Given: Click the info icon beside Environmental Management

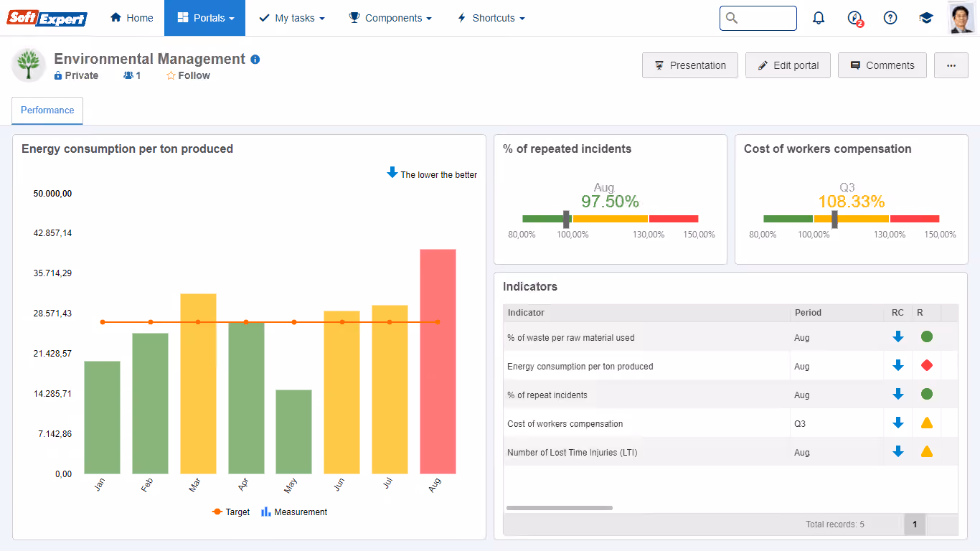Looking at the screenshot, I should click(x=255, y=60).
